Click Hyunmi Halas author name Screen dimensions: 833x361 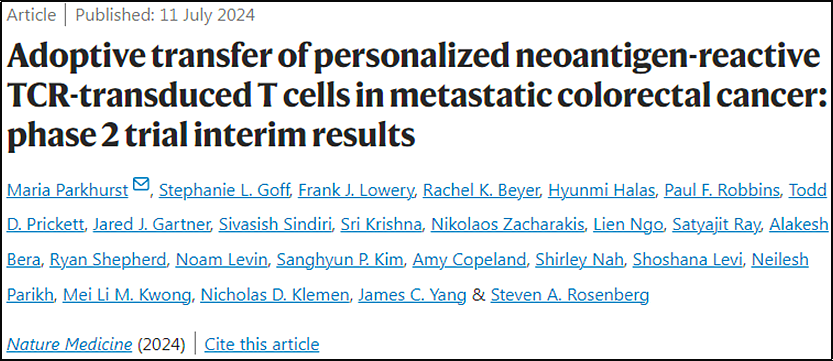point(601,190)
